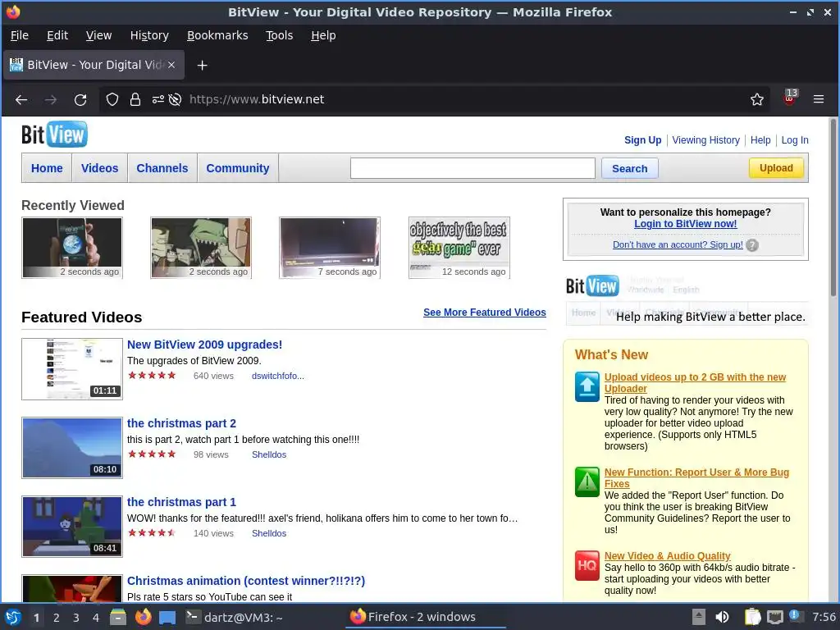
Task: Click the help question mark next to Sign up
Action: point(752,245)
